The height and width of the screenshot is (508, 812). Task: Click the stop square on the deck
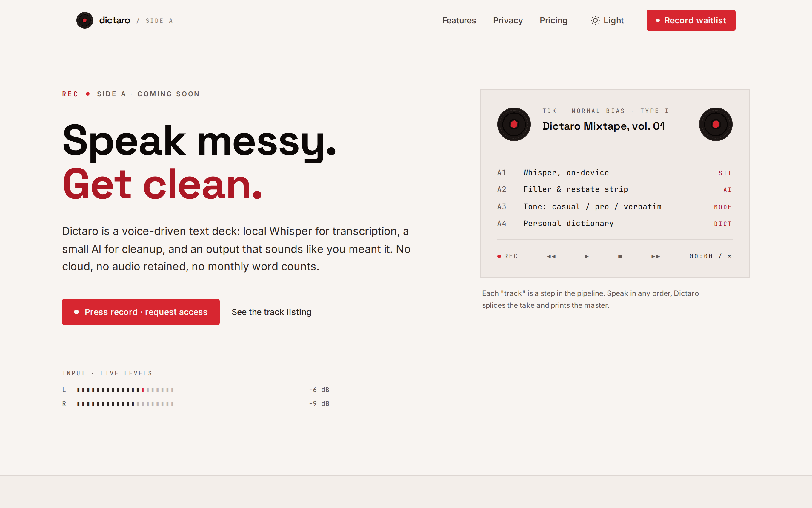click(620, 256)
